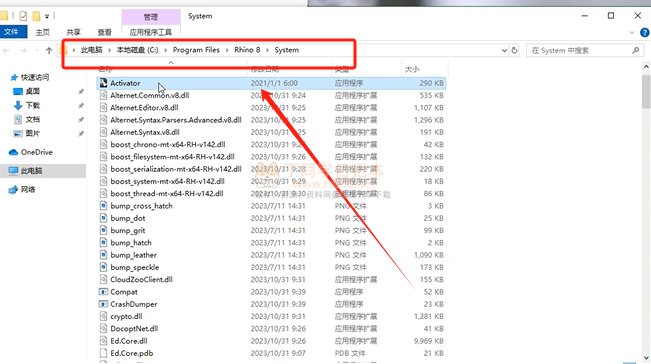Open the 应用程序工具 ribbon tab
651x364 pixels.
[150, 32]
